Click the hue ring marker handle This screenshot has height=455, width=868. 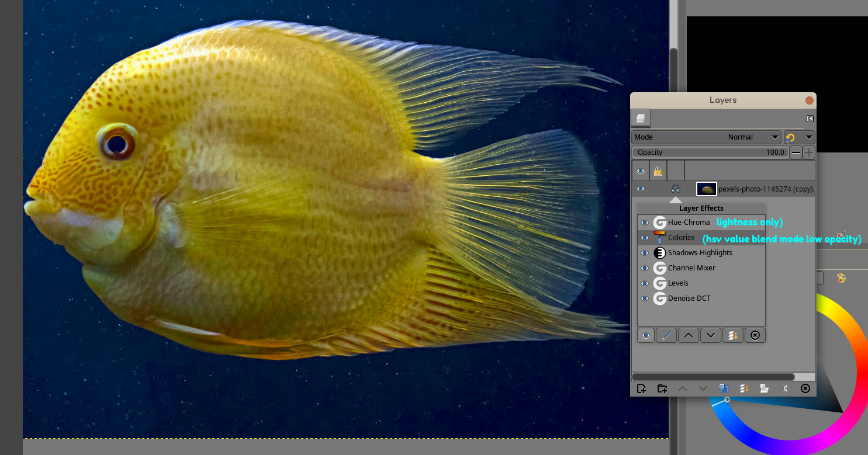727,400
